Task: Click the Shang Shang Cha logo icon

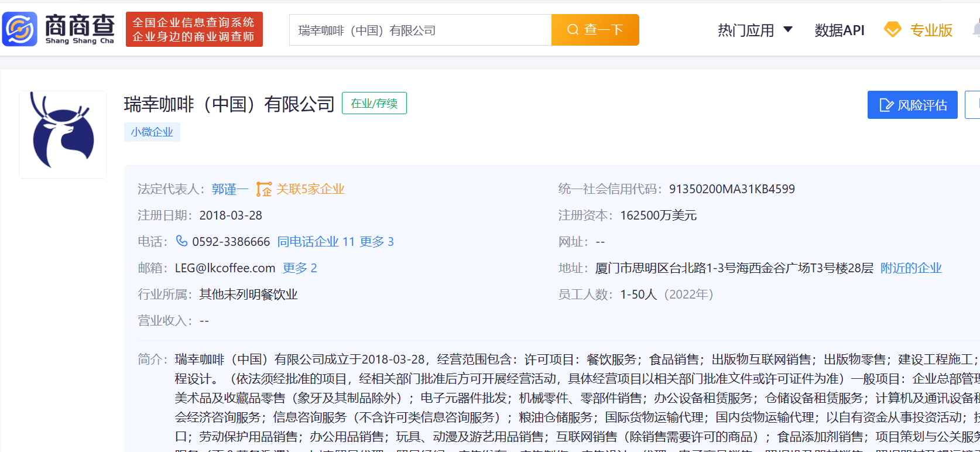Action: click(x=20, y=29)
